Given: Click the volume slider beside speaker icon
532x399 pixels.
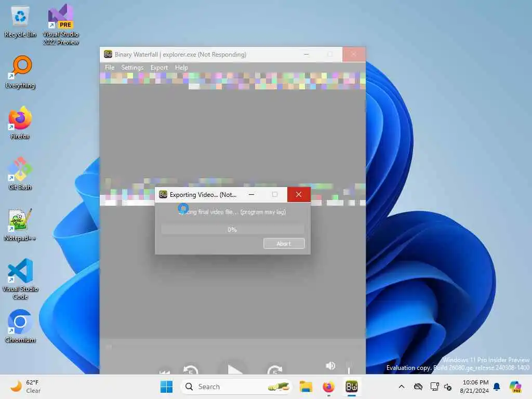Looking at the screenshot, I should [349, 368].
